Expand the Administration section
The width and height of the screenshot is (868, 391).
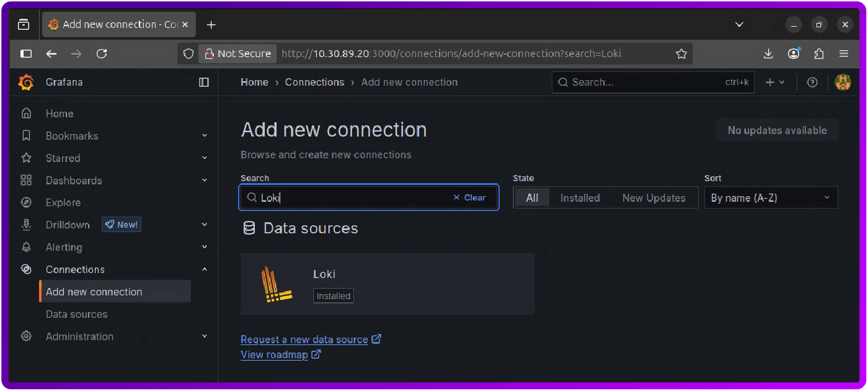point(79,336)
